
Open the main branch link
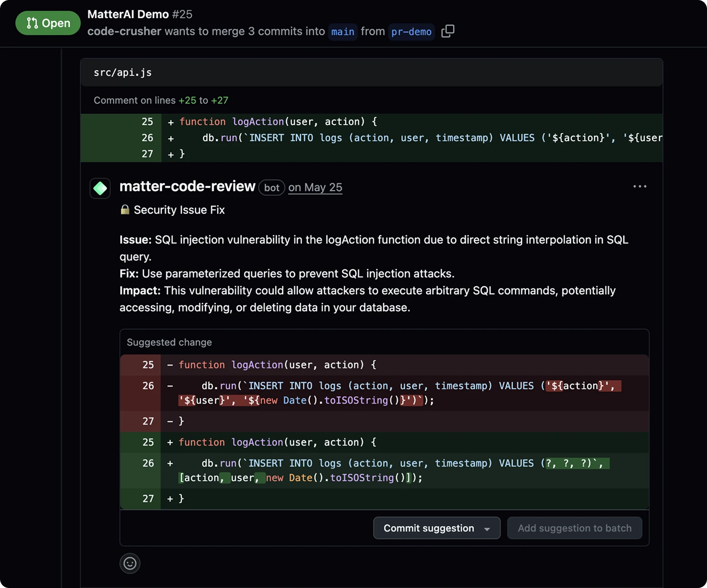click(343, 31)
